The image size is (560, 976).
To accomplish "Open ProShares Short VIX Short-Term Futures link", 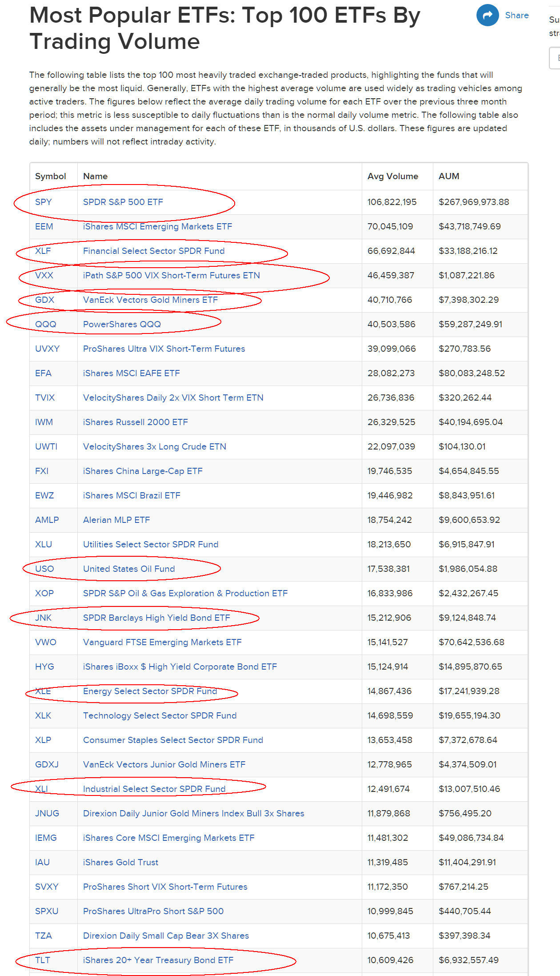I will [x=165, y=887].
